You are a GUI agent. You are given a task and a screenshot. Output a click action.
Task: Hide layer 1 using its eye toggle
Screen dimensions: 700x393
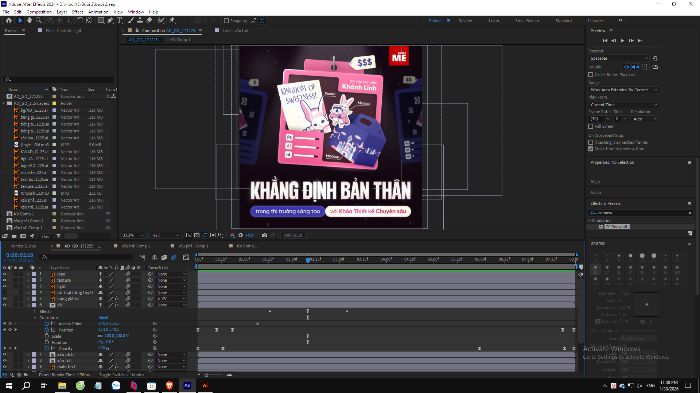[x=4, y=274]
